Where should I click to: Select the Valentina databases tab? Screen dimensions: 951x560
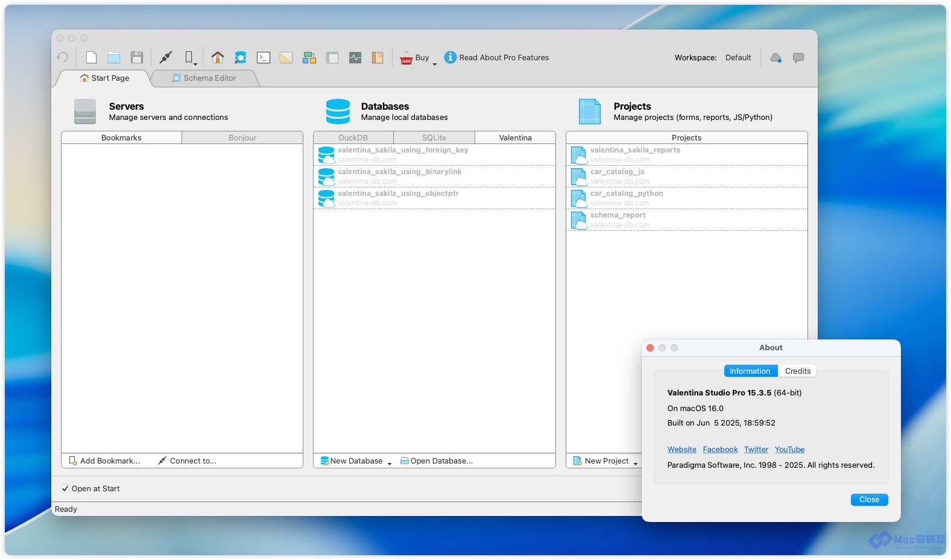pyautogui.click(x=515, y=137)
